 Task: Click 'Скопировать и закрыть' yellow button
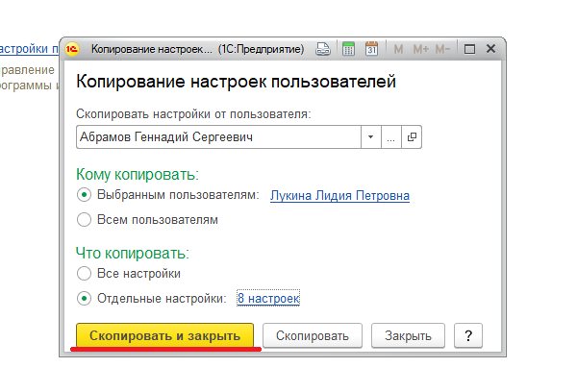click(x=164, y=335)
